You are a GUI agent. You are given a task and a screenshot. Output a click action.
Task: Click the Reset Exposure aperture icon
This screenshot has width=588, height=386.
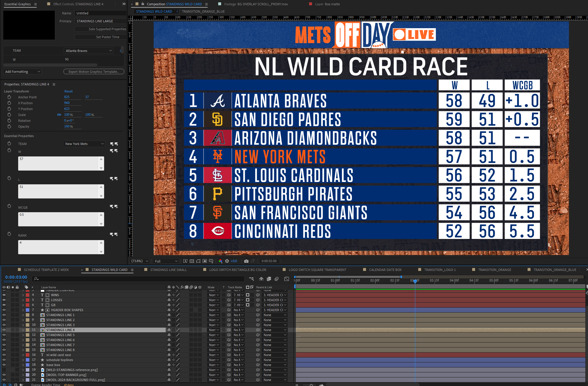(x=227, y=261)
